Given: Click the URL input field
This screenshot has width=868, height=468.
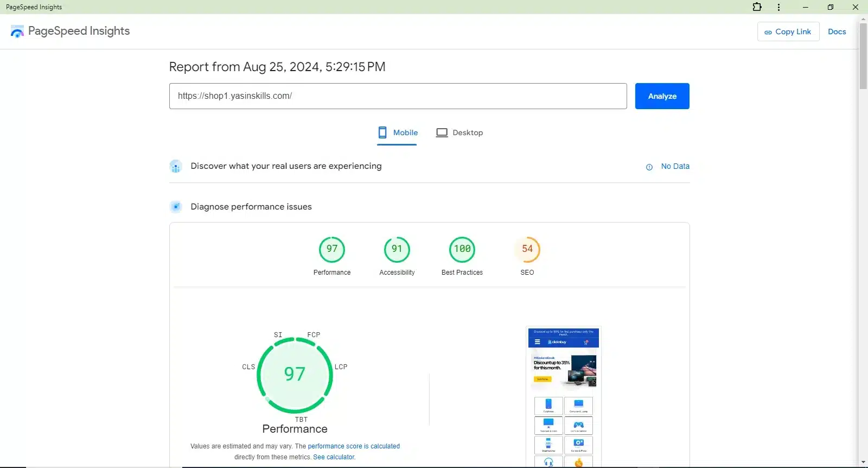Looking at the screenshot, I should click(398, 96).
